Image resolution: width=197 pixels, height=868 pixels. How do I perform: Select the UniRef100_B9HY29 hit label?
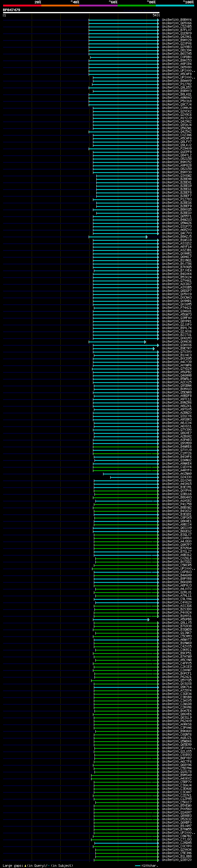tap(176, 40)
